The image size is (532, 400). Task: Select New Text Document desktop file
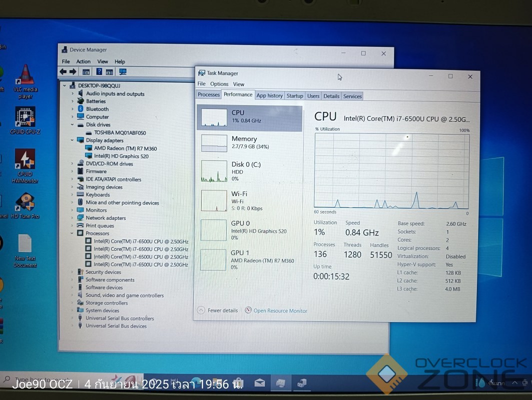25,251
